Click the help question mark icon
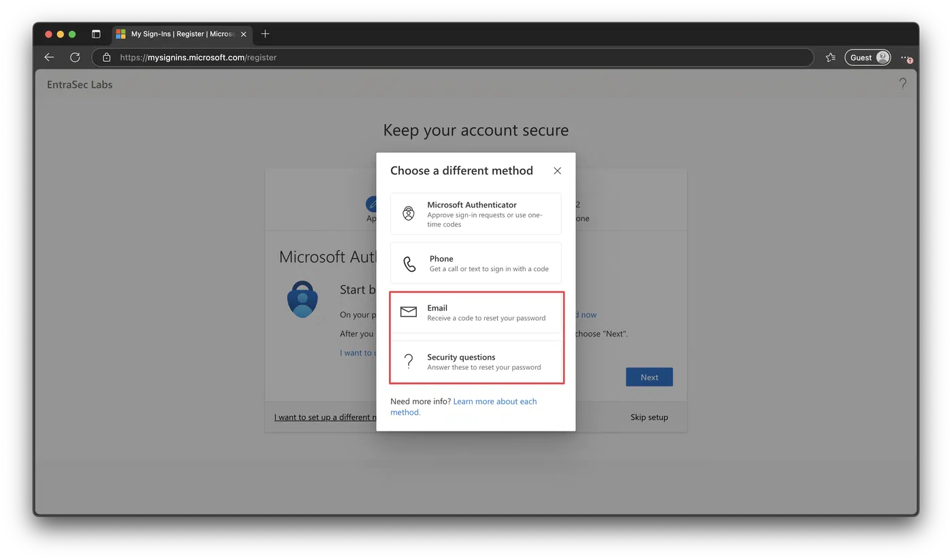Image resolution: width=952 pixels, height=560 pixels. (x=902, y=84)
